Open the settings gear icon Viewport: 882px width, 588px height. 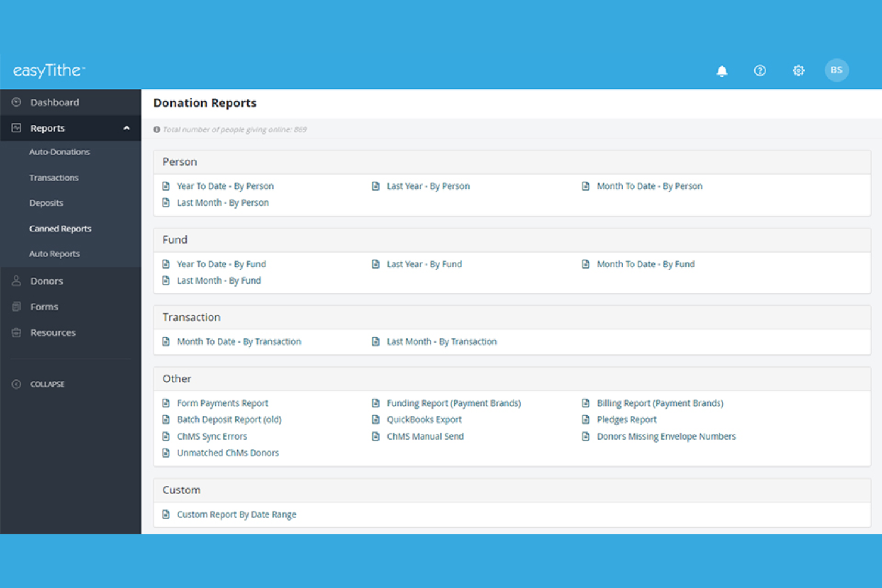[x=798, y=70]
